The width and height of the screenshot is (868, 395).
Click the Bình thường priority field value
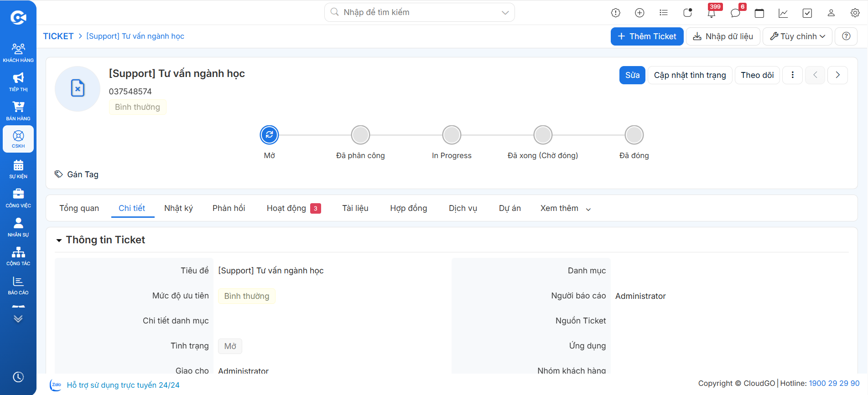246,296
